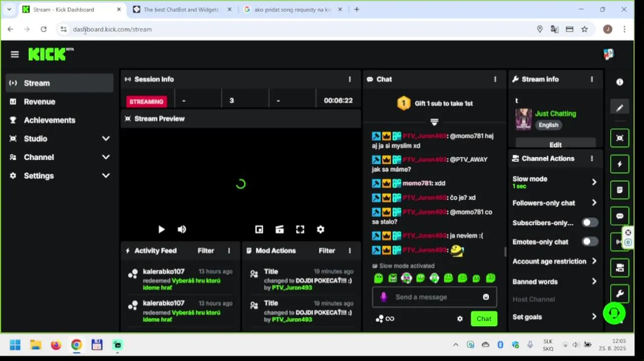Switch to the ChatBot and Widgets tab
The image size is (644, 361).
point(181,10)
